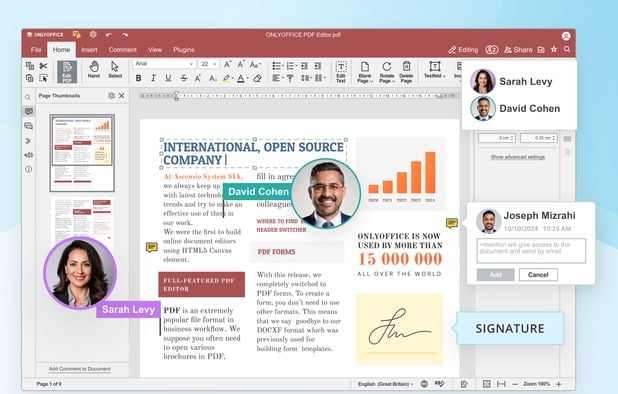This screenshot has width=618, height=394.
Task: Open document language English (Great Britain) dropdown
Action: (x=385, y=384)
